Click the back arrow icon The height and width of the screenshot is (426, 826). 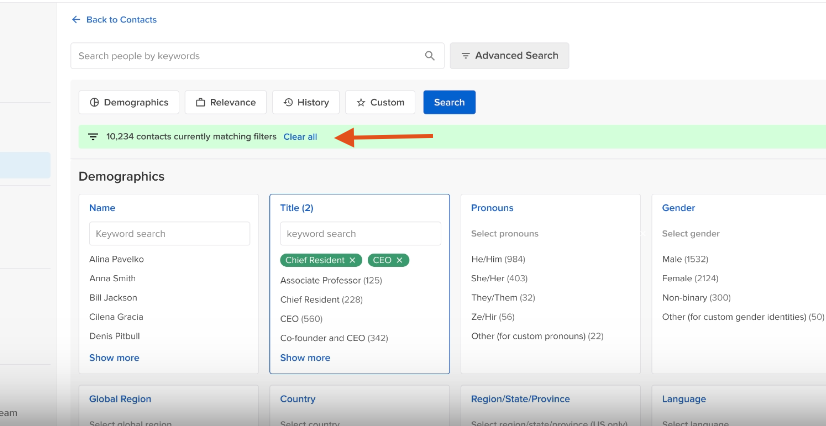point(76,19)
